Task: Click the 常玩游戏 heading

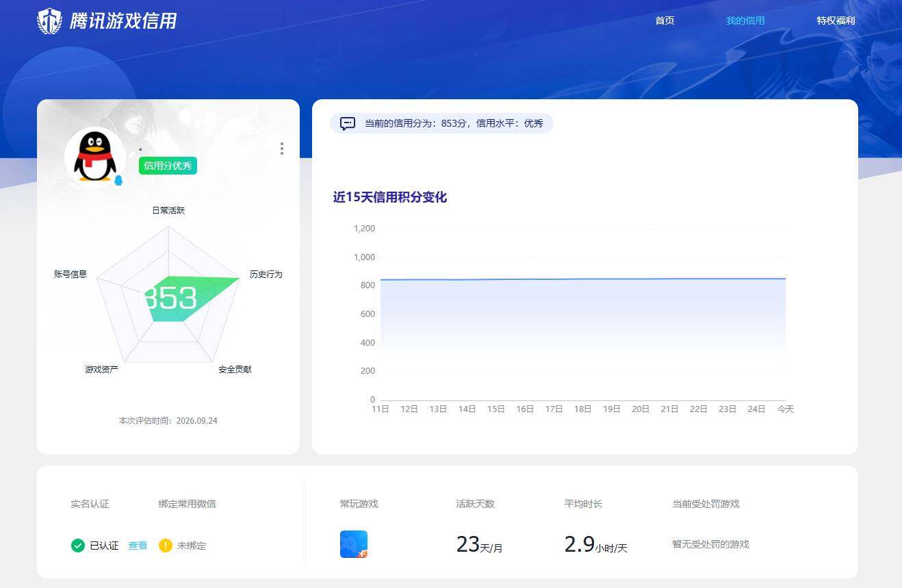Action: click(359, 504)
